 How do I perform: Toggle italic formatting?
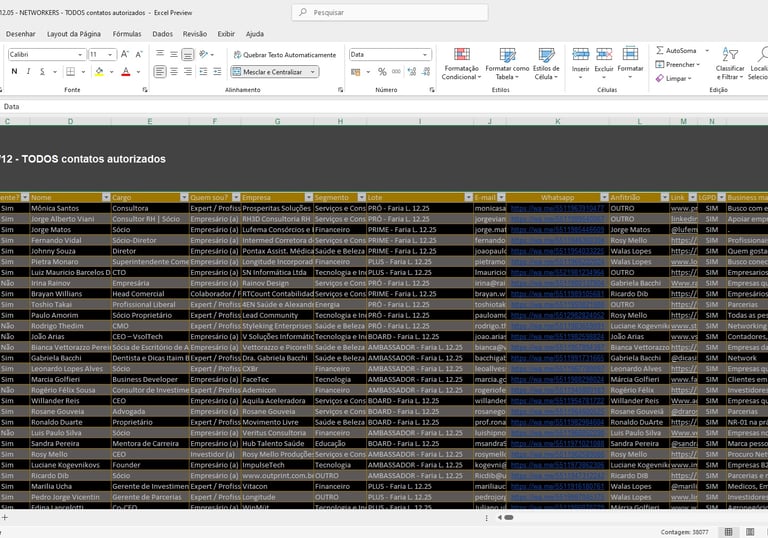point(28,72)
